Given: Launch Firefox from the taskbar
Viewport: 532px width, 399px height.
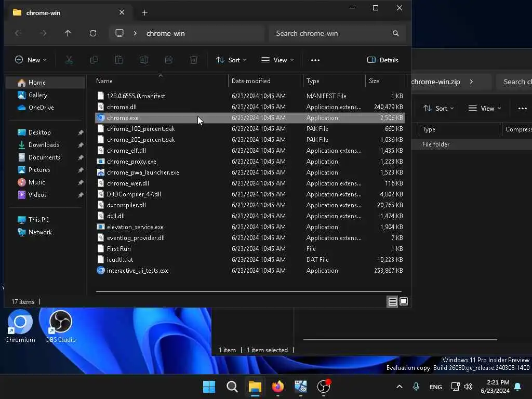Looking at the screenshot, I should coord(278,387).
